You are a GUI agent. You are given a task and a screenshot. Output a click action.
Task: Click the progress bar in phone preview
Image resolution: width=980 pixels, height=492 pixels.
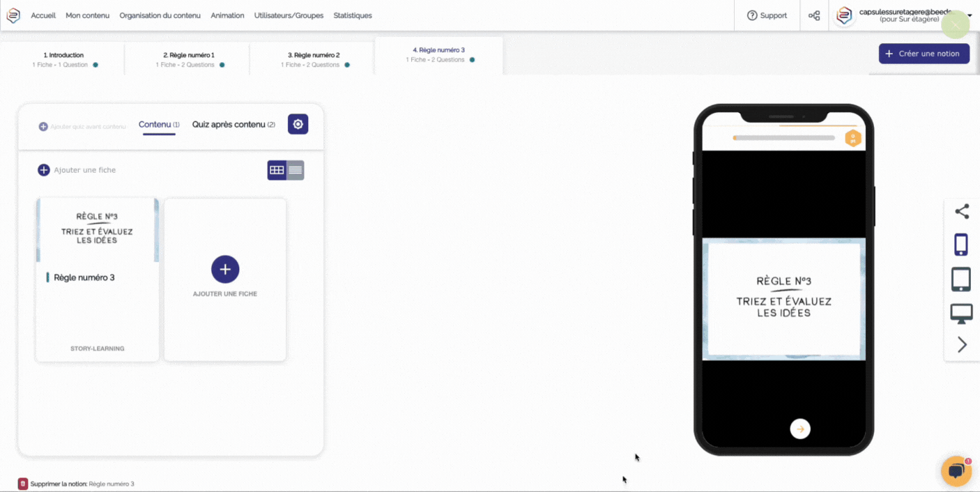coord(783,137)
